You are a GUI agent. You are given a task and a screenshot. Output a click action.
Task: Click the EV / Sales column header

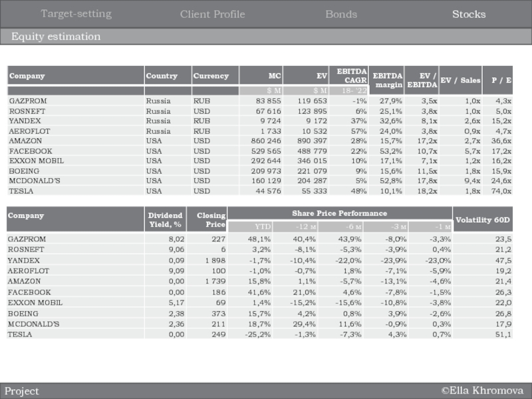[x=460, y=80]
